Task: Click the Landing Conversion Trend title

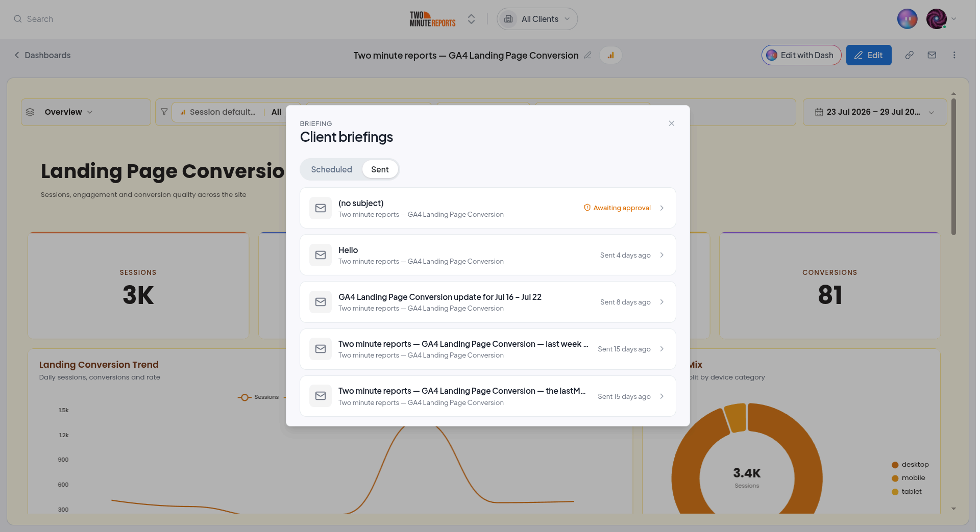Action: click(99, 365)
